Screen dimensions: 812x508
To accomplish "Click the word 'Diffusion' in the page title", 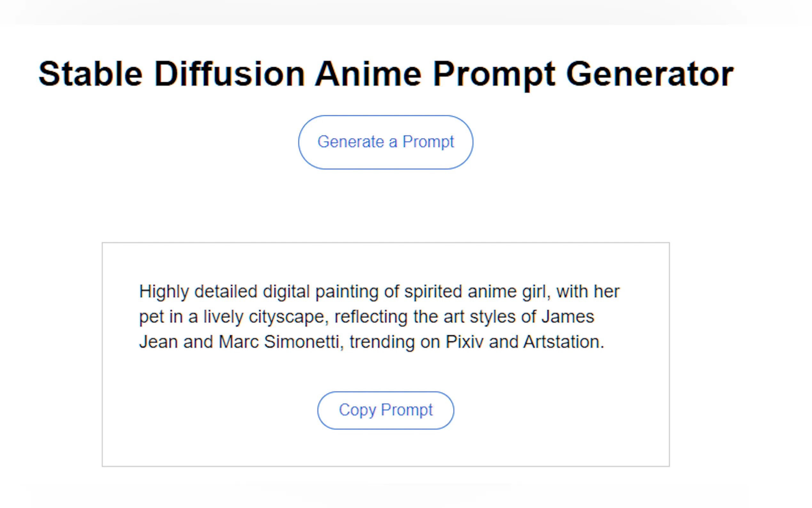I will (x=229, y=74).
